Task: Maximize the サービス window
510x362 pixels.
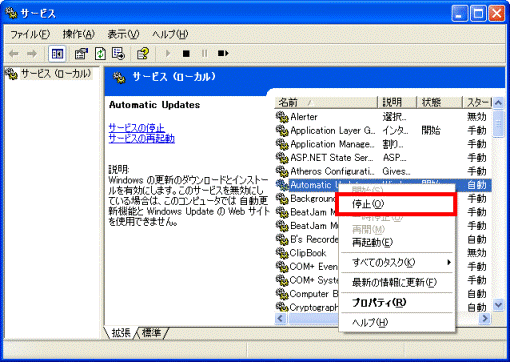Action: coord(478,14)
